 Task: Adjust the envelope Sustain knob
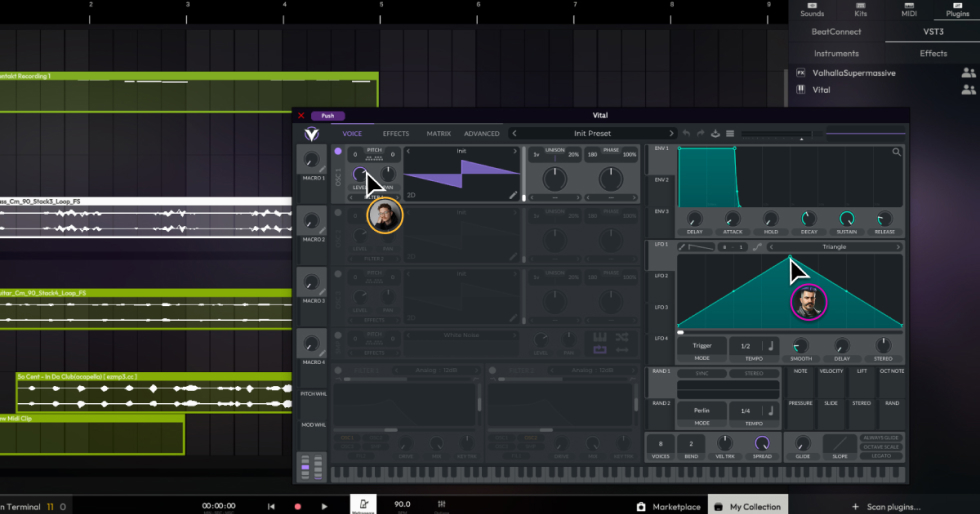[846, 219]
